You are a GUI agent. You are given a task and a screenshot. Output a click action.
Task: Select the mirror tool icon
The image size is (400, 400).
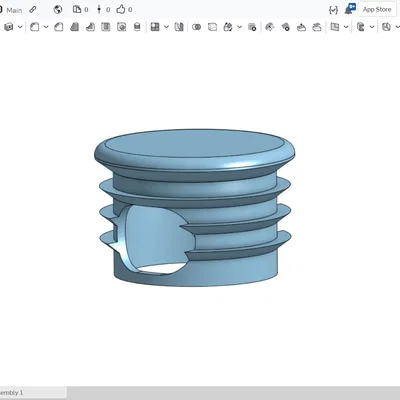[179, 27]
